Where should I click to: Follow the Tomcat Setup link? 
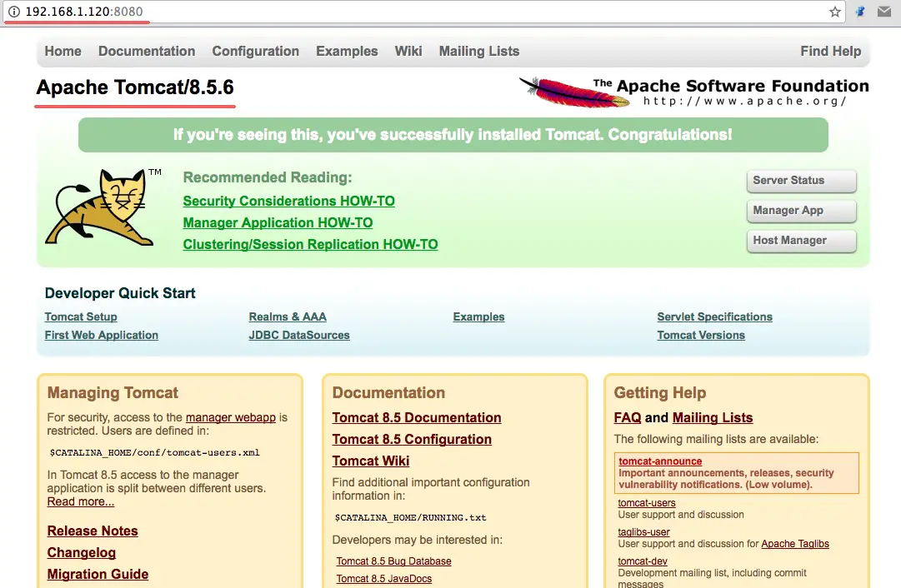click(x=81, y=317)
